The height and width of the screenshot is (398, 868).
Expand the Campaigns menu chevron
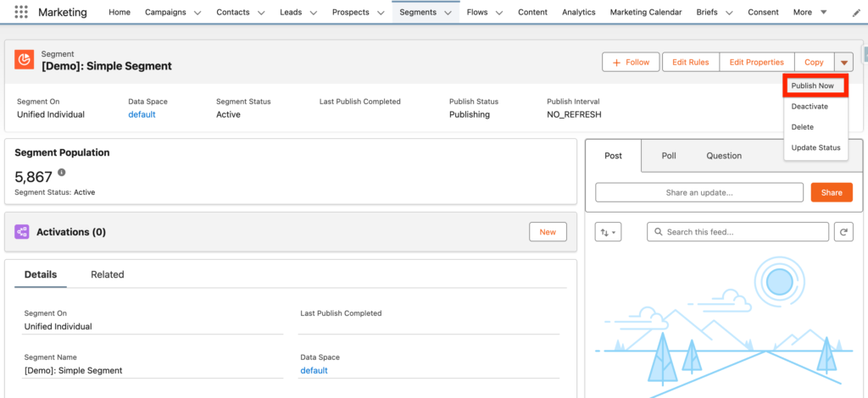click(x=198, y=13)
